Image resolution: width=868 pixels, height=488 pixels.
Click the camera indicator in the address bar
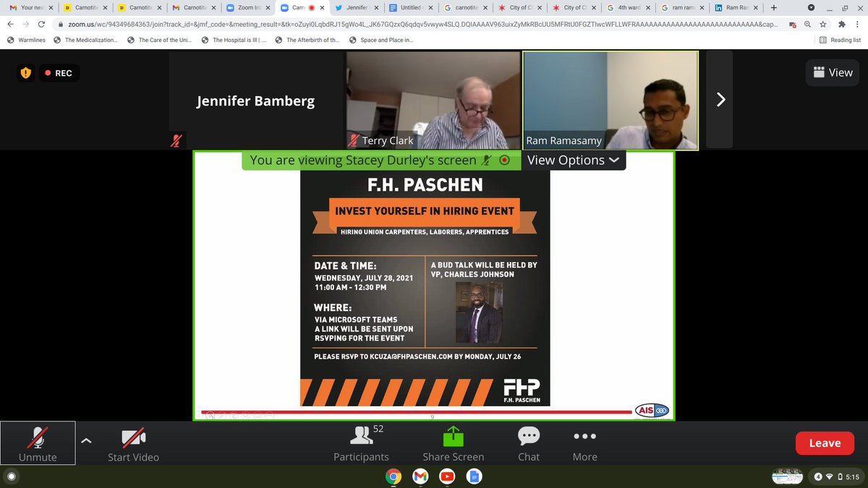(x=792, y=24)
